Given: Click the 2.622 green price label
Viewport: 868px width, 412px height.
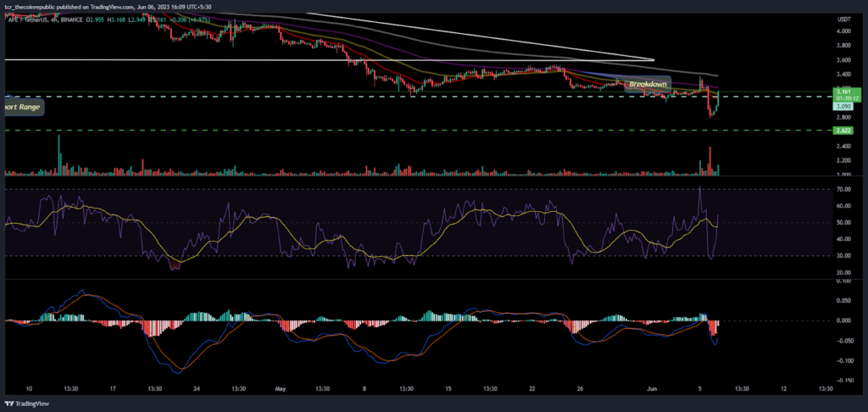Looking at the screenshot, I should tap(842, 131).
